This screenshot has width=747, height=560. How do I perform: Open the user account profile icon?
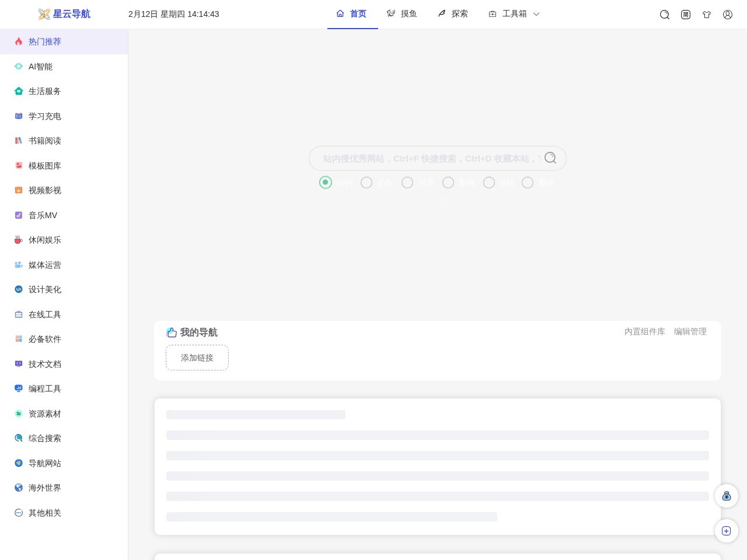[728, 15]
